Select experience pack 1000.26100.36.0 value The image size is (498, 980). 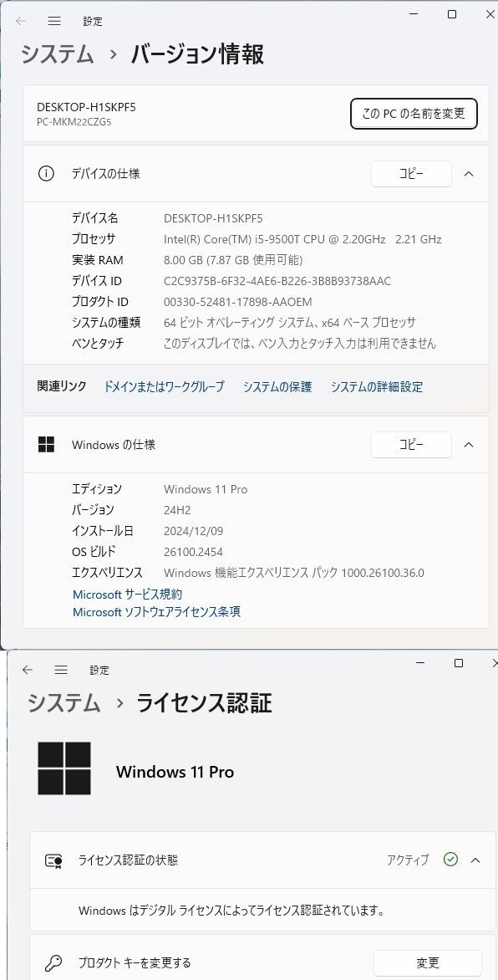[x=294, y=573]
